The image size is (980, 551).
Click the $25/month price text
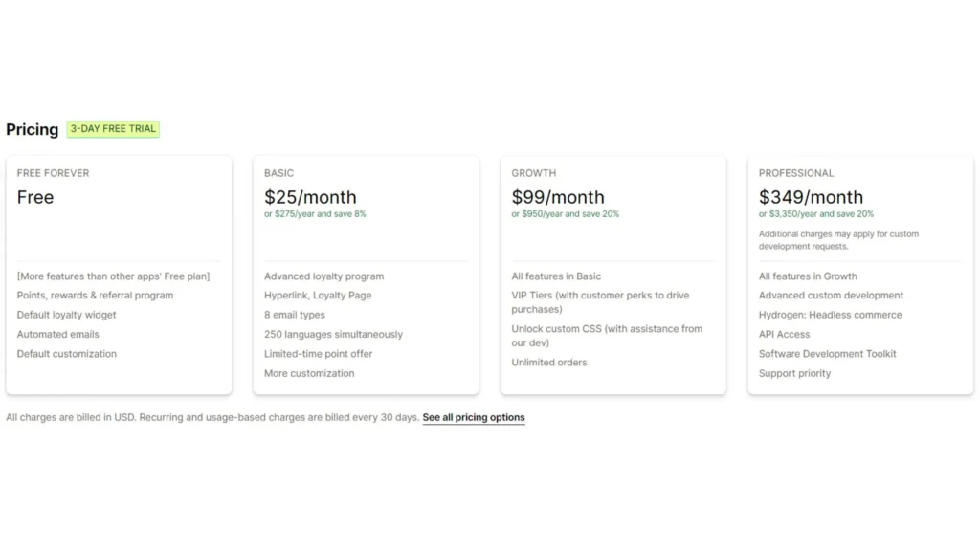pos(310,197)
